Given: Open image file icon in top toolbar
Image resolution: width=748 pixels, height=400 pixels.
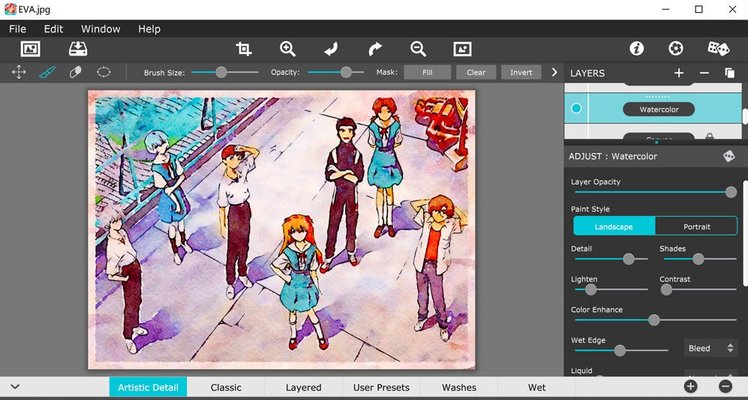Looking at the screenshot, I should pyautogui.click(x=31, y=49).
